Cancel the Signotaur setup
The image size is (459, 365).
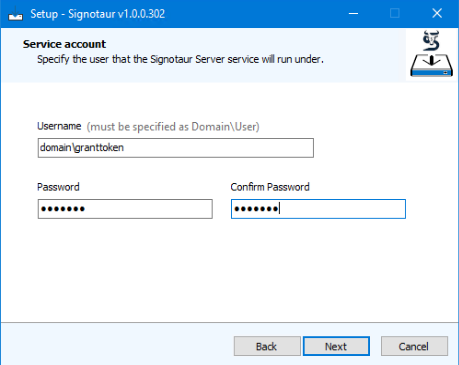(x=414, y=346)
